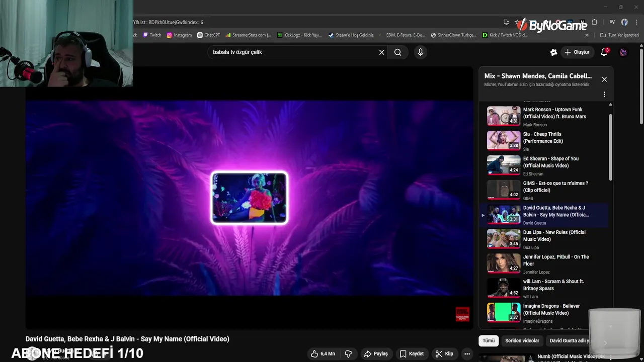The image size is (644, 362).
Task: Close the Mix playlist panel
Action: 604,79
